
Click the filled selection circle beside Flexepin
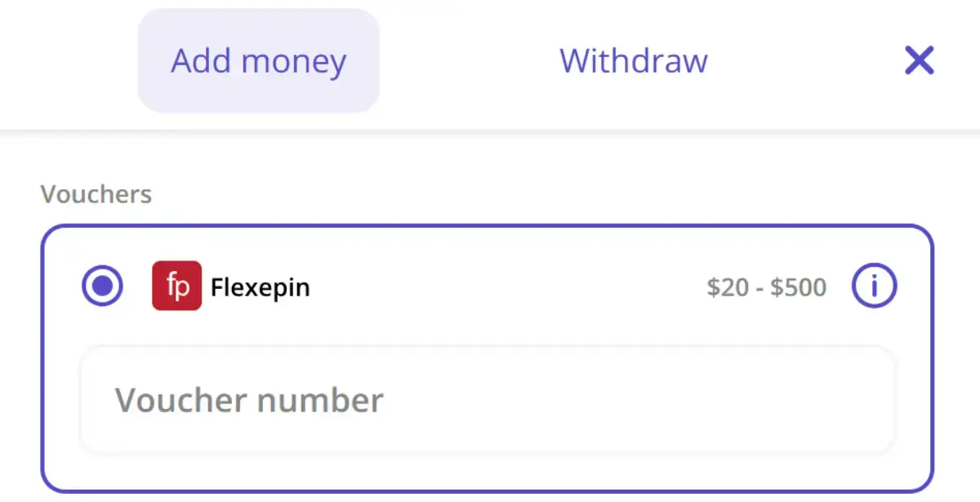102,286
